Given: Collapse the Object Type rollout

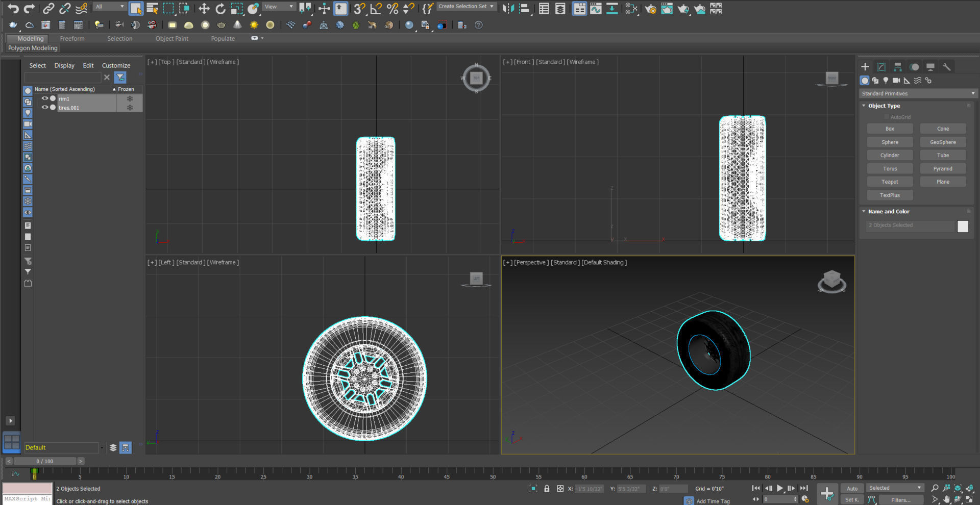Looking at the screenshot, I should tap(864, 106).
